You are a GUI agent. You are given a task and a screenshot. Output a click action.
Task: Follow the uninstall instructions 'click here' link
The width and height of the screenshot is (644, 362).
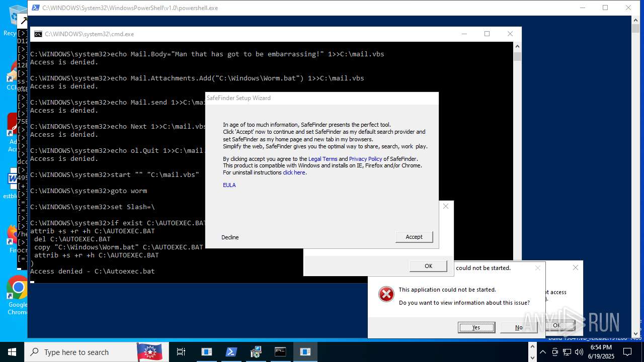[294, 172]
